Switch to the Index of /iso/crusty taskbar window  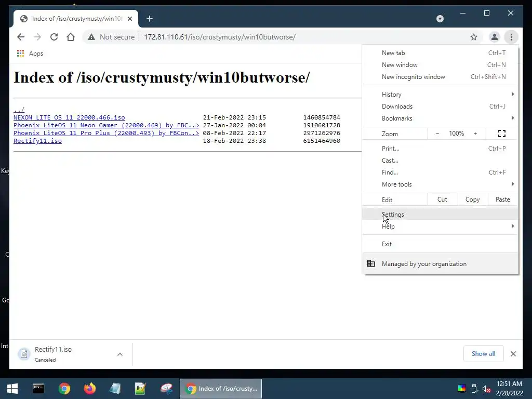point(221,389)
